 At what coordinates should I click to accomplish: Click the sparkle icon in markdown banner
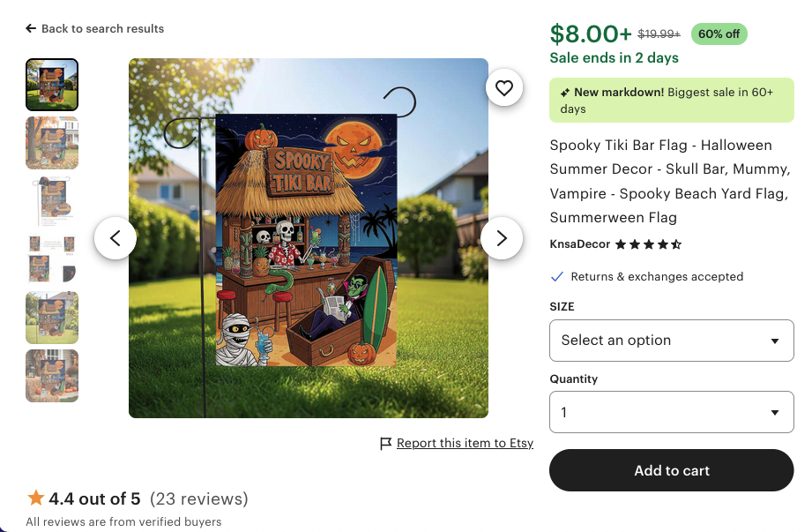coord(565,92)
